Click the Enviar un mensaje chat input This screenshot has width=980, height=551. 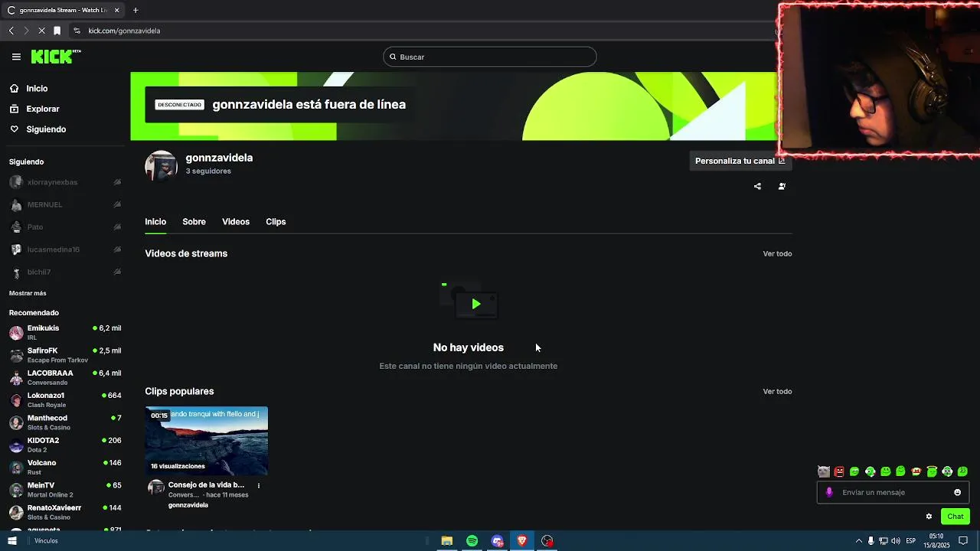pos(893,492)
